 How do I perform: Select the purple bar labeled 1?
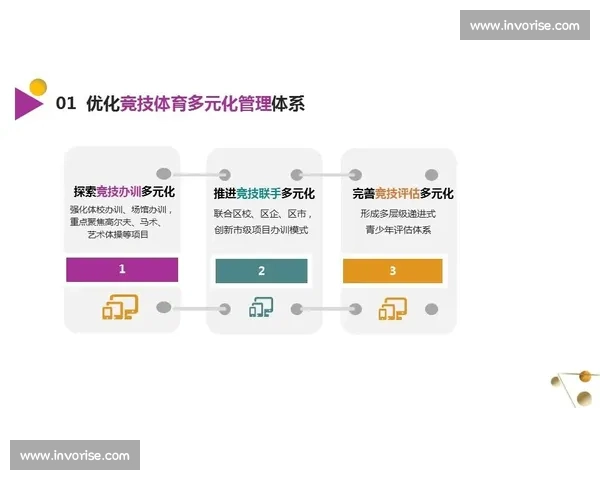click(x=122, y=269)
